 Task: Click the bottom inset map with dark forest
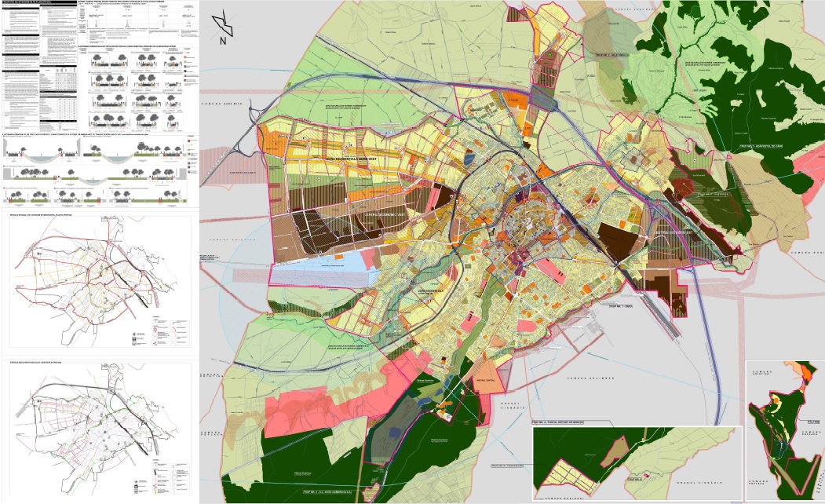pyautogui.click(x=636, y=463)
